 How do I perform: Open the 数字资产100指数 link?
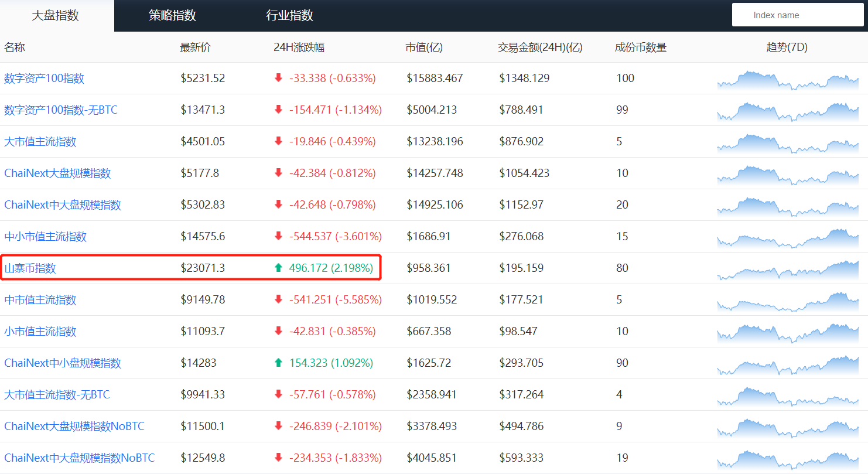[x=45, y=79]
